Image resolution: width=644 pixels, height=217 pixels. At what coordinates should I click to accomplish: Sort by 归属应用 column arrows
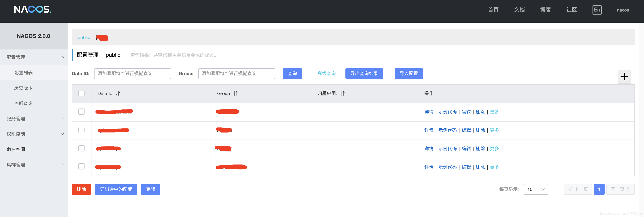point(343,94)
